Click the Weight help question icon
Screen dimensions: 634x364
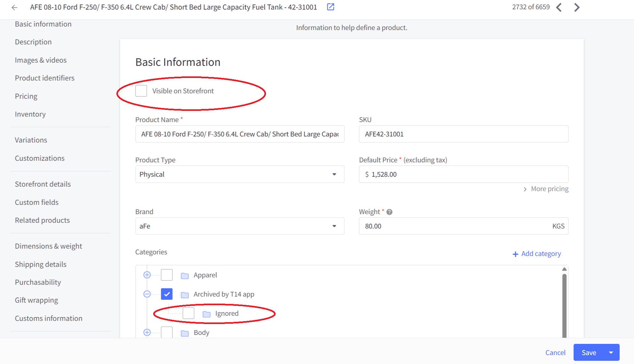[x=389, y=212]
